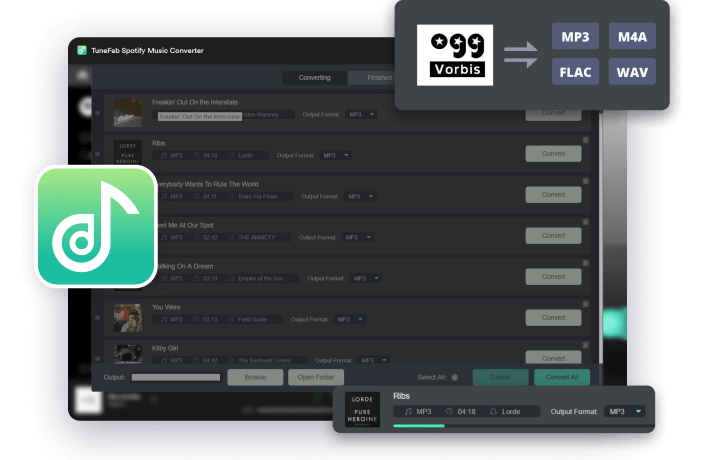Click the Ogg Vorbis format logo
The width and height of the screenshot is (710, 460).
455,56
